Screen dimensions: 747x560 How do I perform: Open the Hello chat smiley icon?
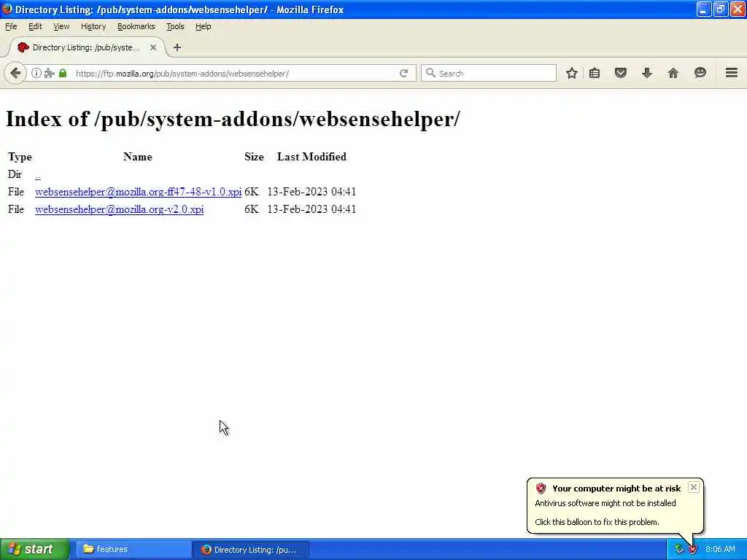700,73
